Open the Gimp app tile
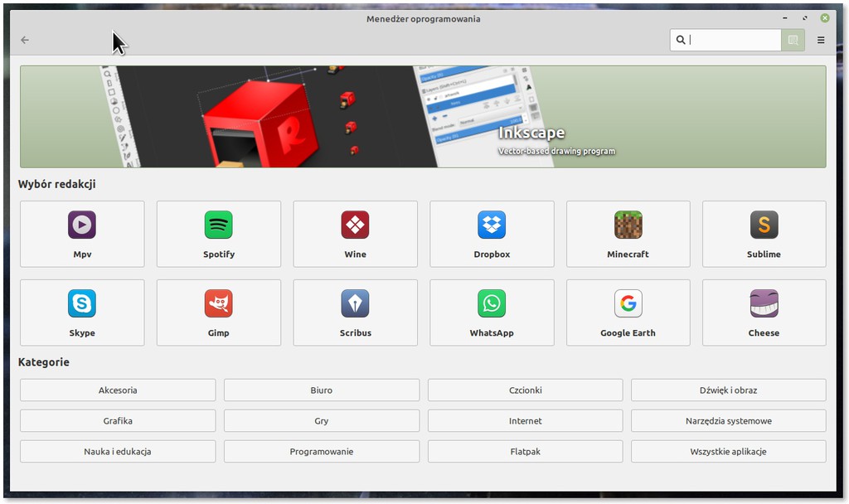 tap(219, 313)
